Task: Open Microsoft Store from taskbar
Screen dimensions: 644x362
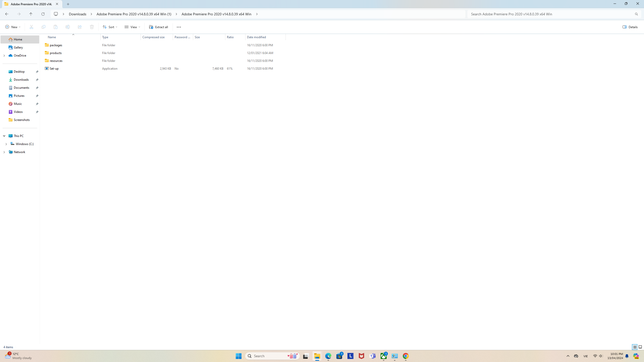Action: point(339,356)
